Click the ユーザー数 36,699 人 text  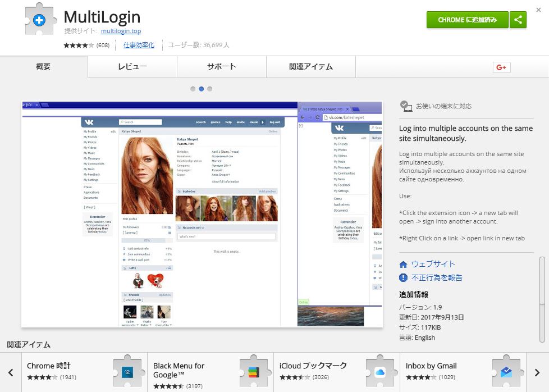(x=199, y=45)
